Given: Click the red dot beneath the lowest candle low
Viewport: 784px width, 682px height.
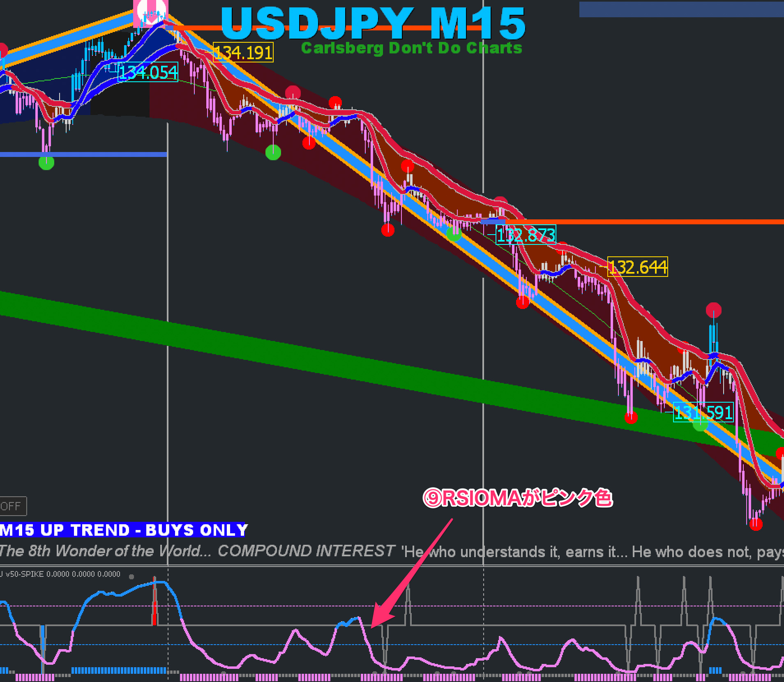Looking at the screenshot, I should point(756,524).
